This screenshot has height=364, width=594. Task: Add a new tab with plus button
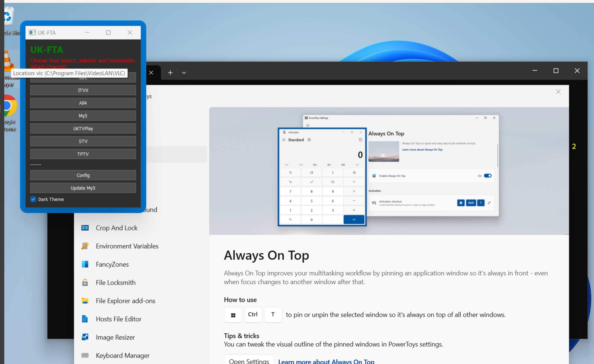[x=170, y=73]
